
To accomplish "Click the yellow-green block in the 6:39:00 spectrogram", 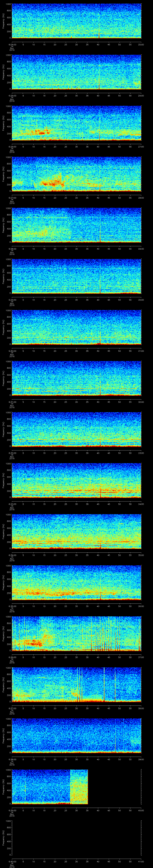I will point(79,787).
